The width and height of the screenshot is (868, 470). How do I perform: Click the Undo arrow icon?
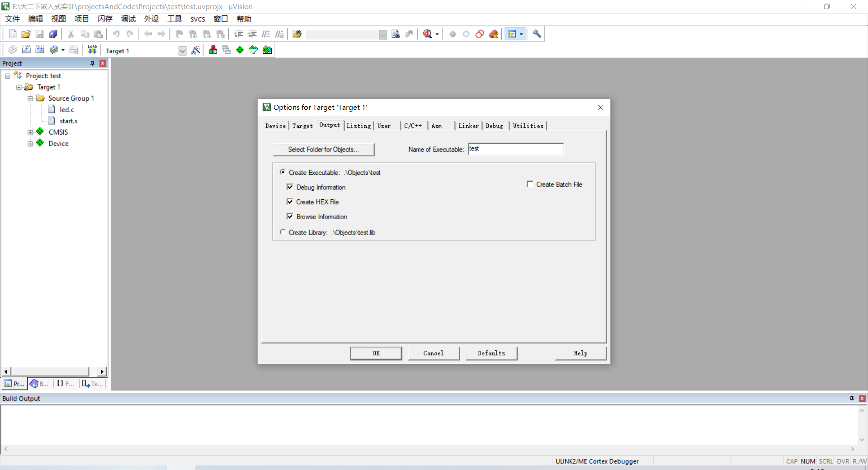point(116,34)
